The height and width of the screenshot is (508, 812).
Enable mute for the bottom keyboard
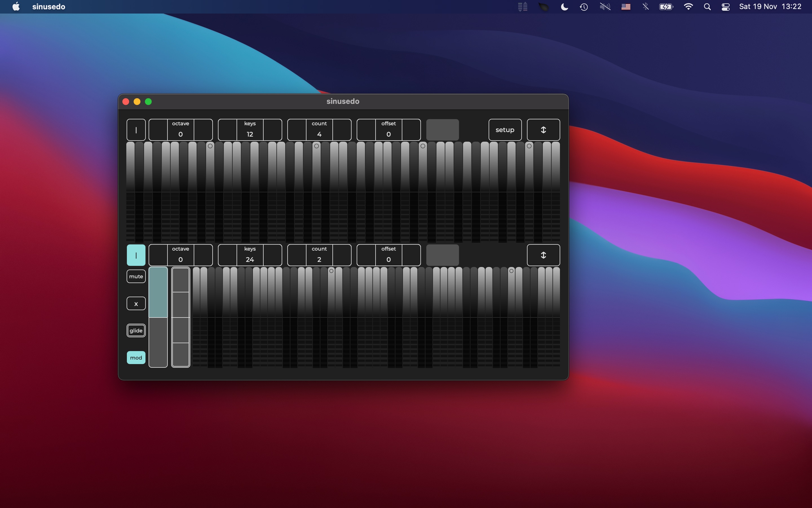[x=136, y=277]
